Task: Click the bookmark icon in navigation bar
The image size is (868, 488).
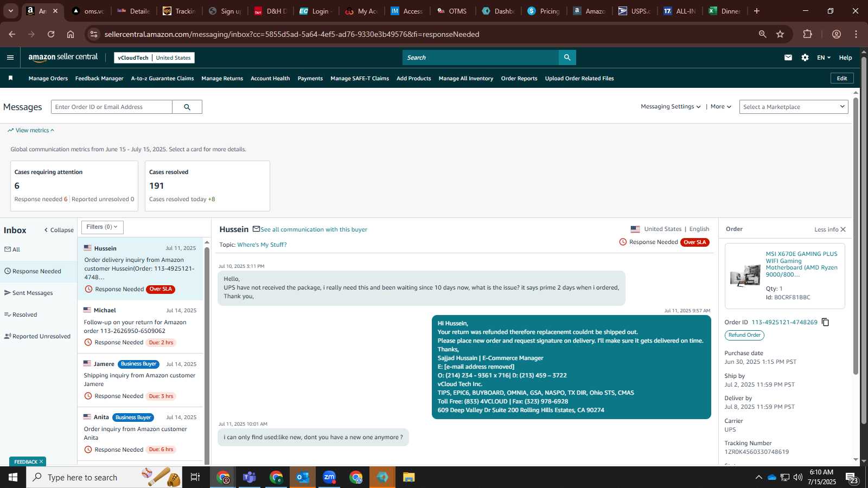Action: (10, 78)
